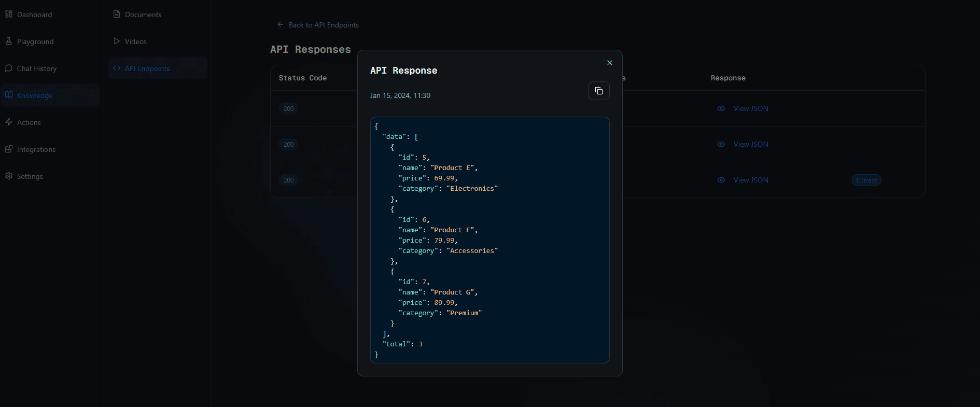Click the Playground flask icon
This screenshot has height=407, width=980.
9,41
